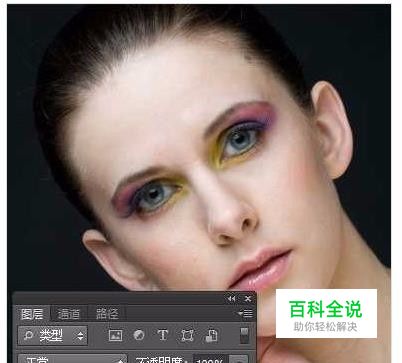Filter layers by shape type
402x363 pixels.
tap(187, 335)
